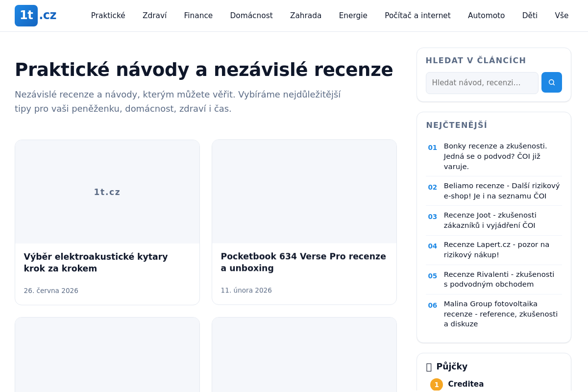Screen dimensions: 588x392
Task: Click the NEJČTENĚJŠÍ heading
Action: pos(457,125)
